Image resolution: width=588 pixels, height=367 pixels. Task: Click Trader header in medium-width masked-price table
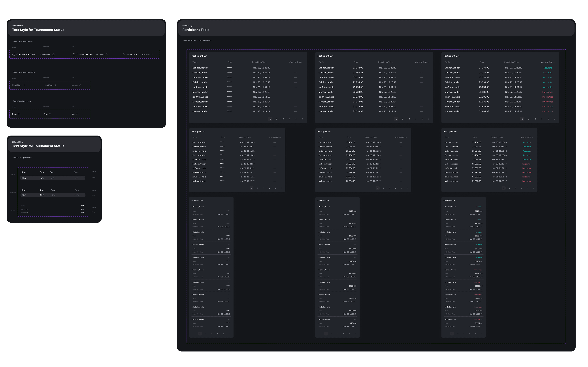[x=195, y=137]
